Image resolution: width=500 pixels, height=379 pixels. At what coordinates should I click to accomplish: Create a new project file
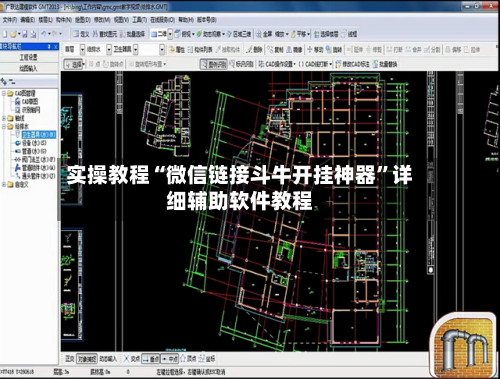point(5,34)
